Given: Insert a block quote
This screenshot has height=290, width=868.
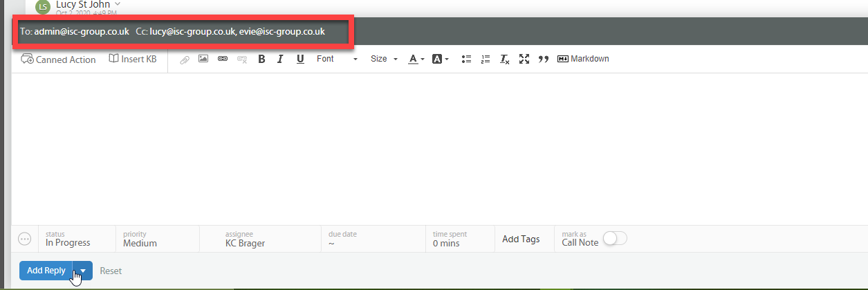Looking at the screenshot, I should pyautogui.click(x=544, y=60).
